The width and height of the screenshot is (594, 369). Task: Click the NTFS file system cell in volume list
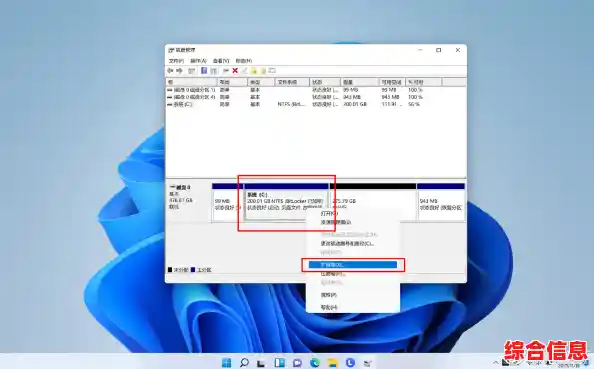tap(291, 104)
